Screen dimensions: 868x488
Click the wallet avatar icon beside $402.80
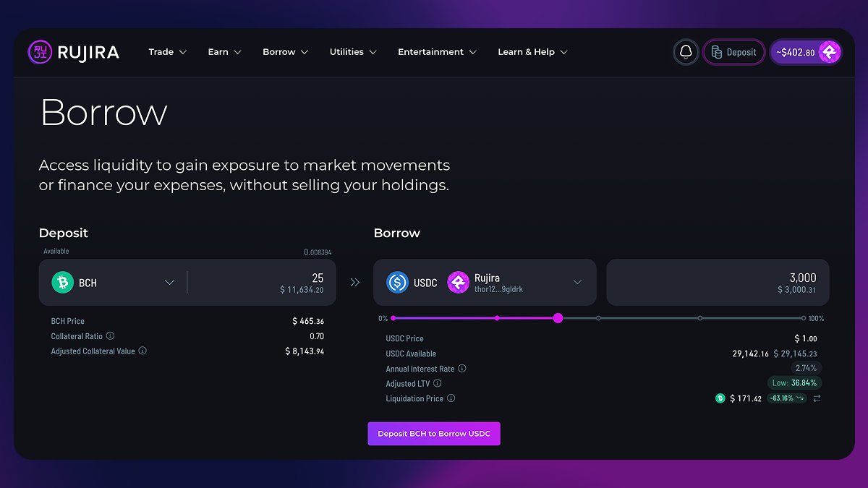point(829,52)
